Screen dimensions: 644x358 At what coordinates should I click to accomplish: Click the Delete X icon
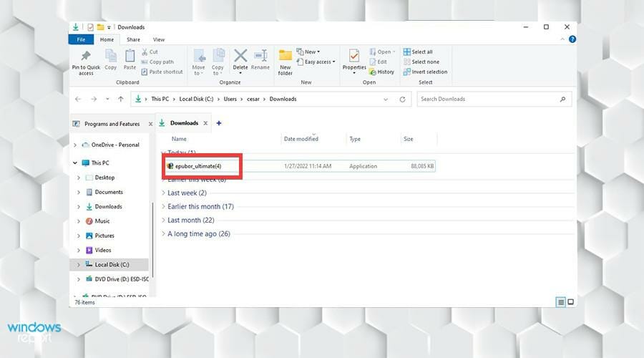tap(240, 55)
